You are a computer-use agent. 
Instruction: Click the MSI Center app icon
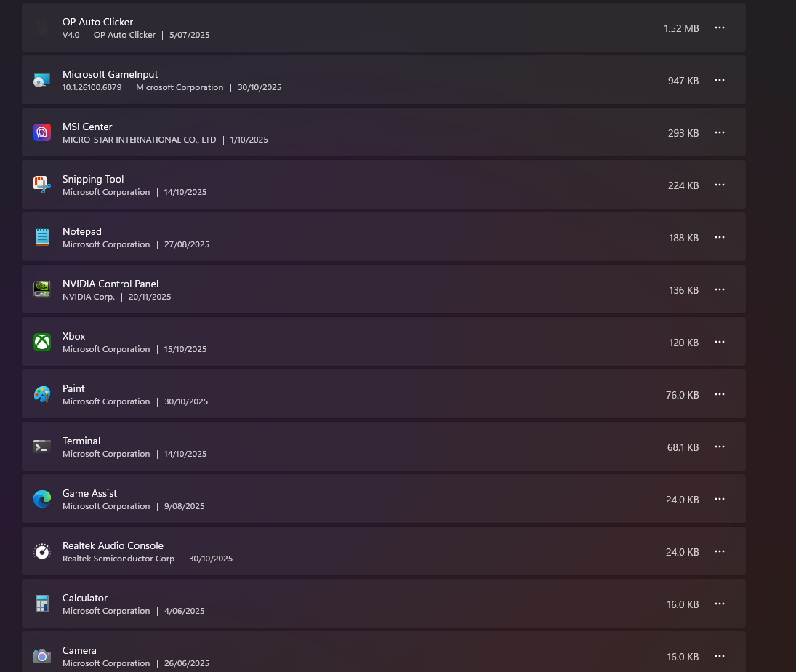[42, 132]
